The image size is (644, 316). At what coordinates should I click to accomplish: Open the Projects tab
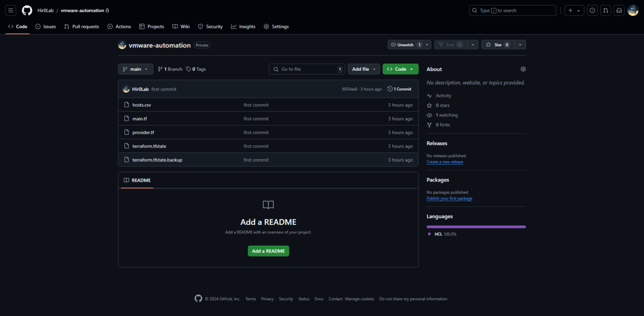tap(152, 26)
